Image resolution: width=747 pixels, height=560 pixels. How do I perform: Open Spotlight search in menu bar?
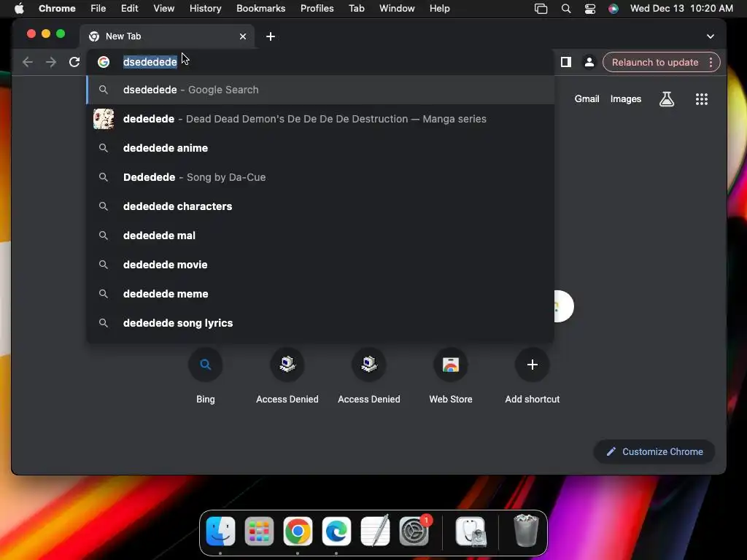point(566,9)
